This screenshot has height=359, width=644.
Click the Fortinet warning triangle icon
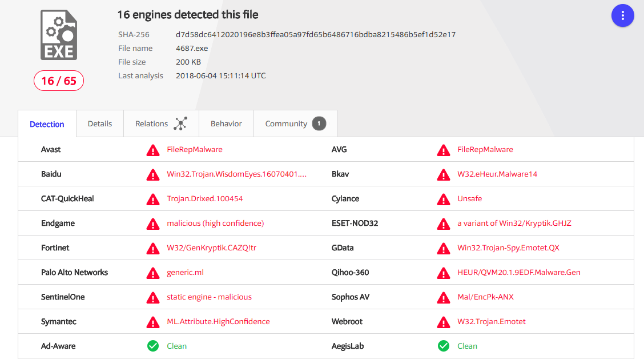coord(153,248)
